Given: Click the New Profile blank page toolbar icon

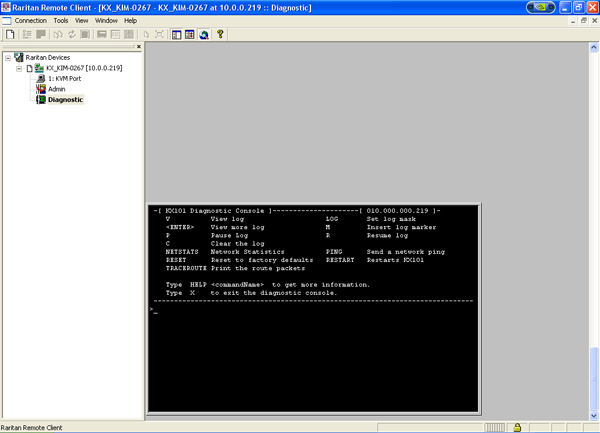Looking at the screenshot, I should click(10, 34).
